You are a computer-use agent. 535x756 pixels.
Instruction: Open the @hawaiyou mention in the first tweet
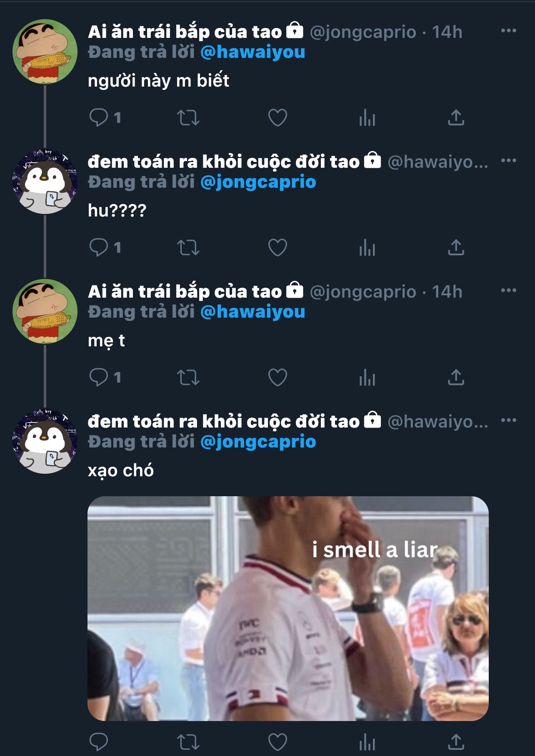click(x=253, y=52)
